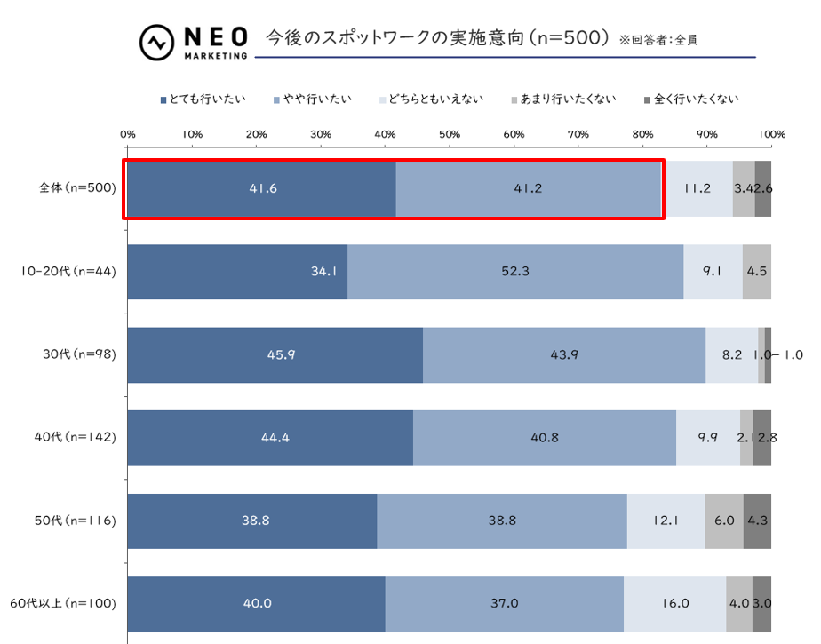Select the どちらともいえない legend swatch
This screenshot has height=644, width=821.
tap(384, 99)
